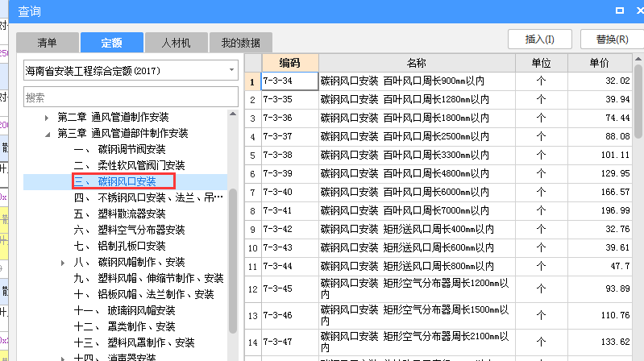Maximize the 查询 dialog window

click(x=620, y=10)
